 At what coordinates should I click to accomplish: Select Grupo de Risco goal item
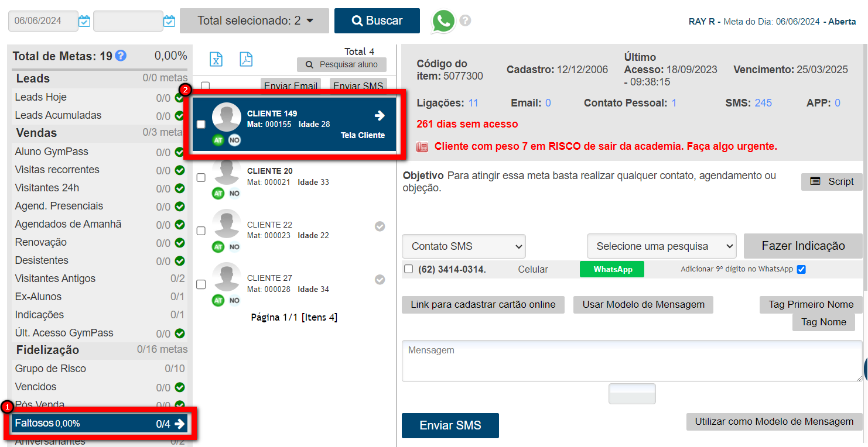coord(50,369)
